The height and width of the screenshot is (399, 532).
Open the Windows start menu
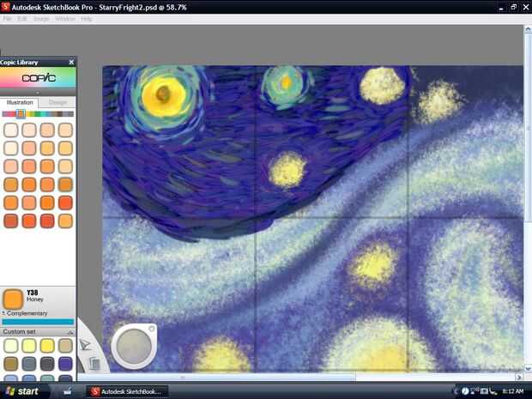22,391
